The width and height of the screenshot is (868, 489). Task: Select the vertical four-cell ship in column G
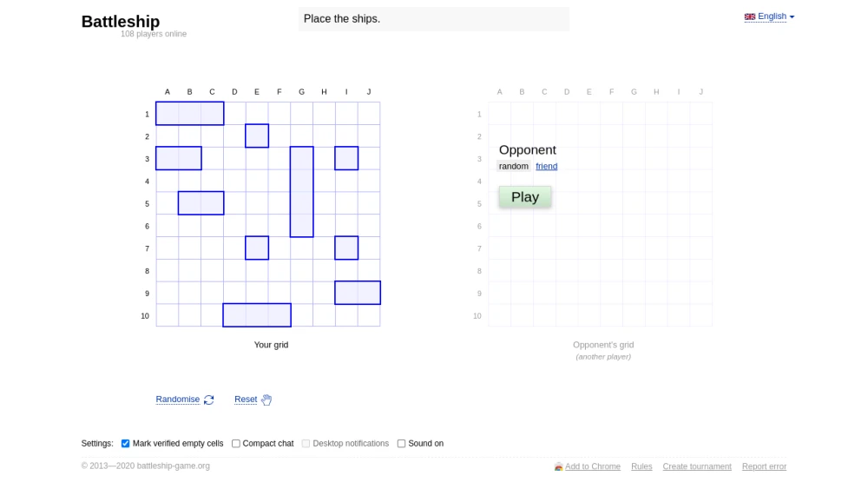pyautogui.click(x=302, y=192)
